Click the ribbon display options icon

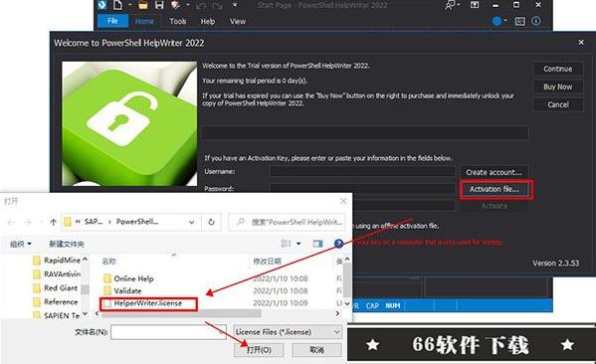[x=475, y=5]
